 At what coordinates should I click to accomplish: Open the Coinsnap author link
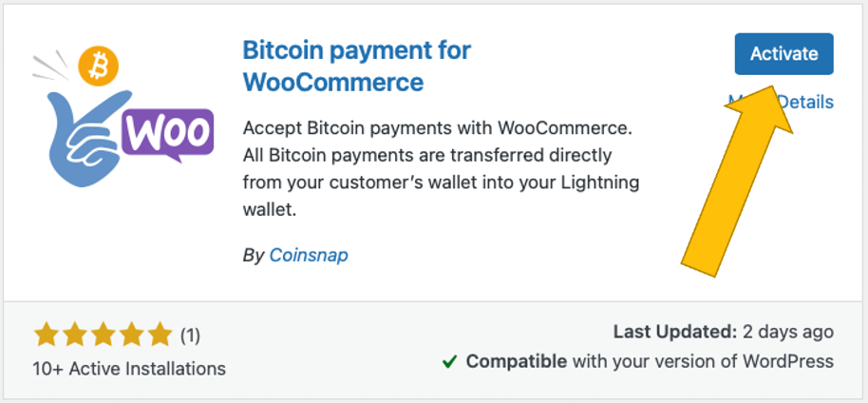click(309, 256)
